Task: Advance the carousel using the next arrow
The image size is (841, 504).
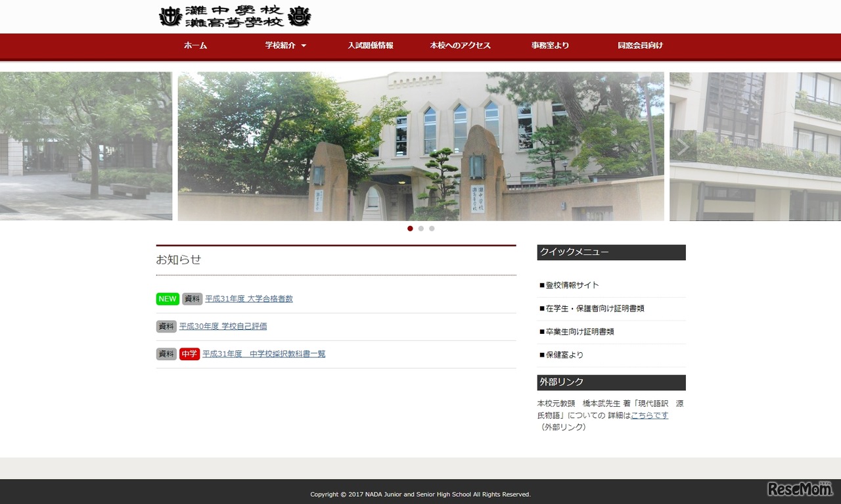Action: pos(683,146)
